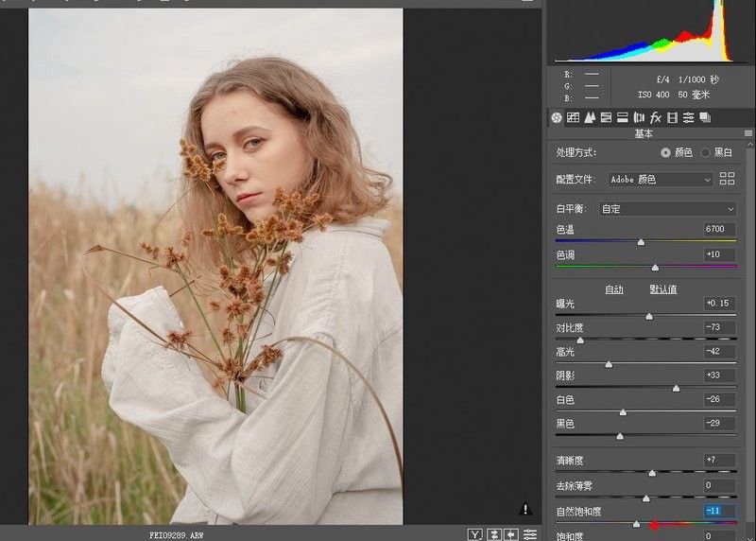Open the 白平衡 自定 dropdown
The width and height of the screenshot is (756, 541).
668,208
